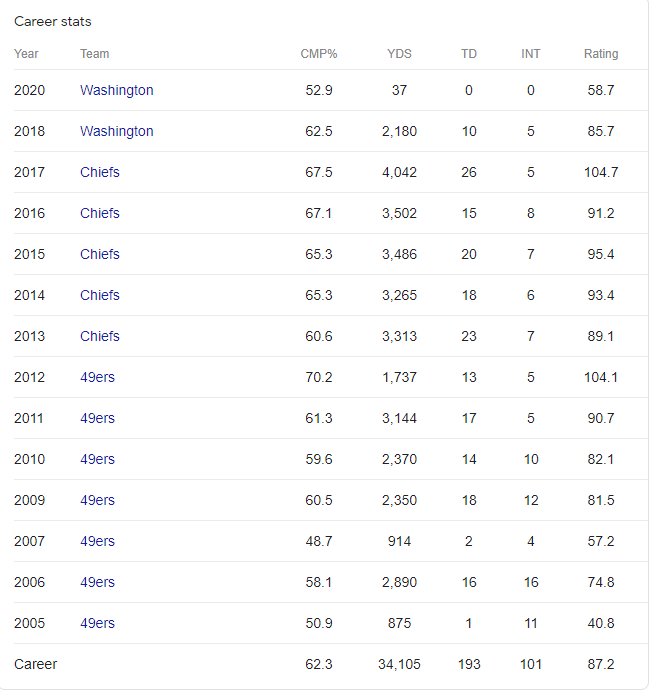
Task: Open the 49ers link for 2012
Action: pos(97,377)
